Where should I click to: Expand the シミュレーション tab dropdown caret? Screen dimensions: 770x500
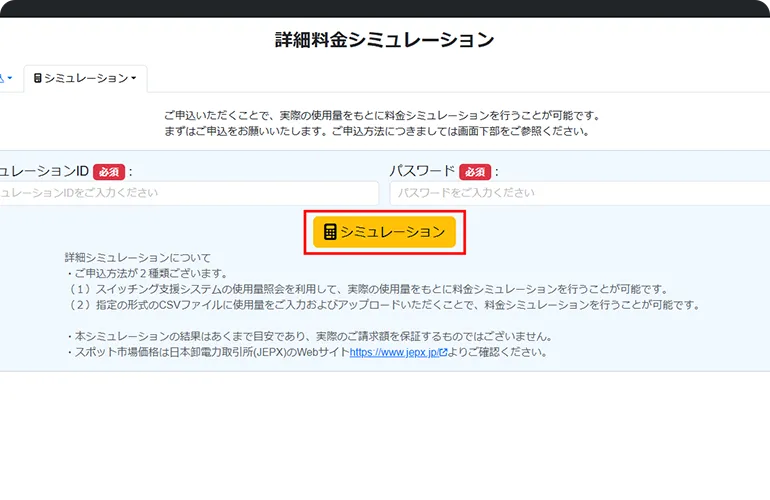click(134, 78)
